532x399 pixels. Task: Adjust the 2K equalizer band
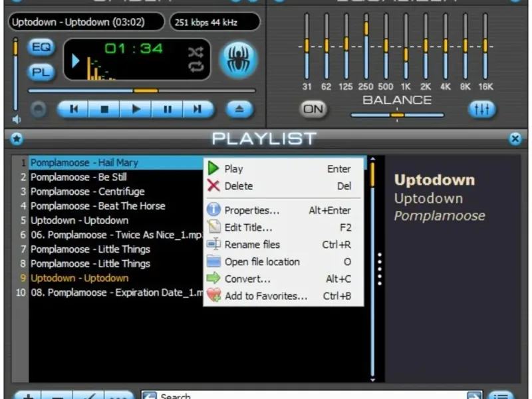[426, 46]
